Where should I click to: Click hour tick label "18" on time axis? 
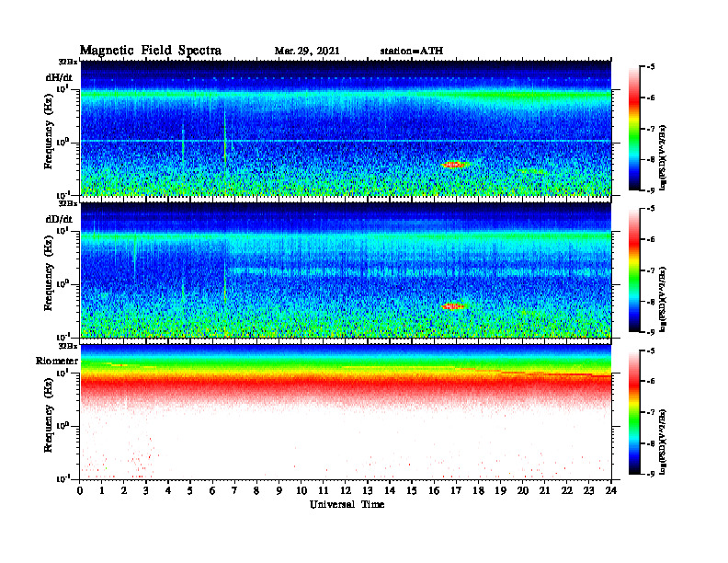point(478,490)
